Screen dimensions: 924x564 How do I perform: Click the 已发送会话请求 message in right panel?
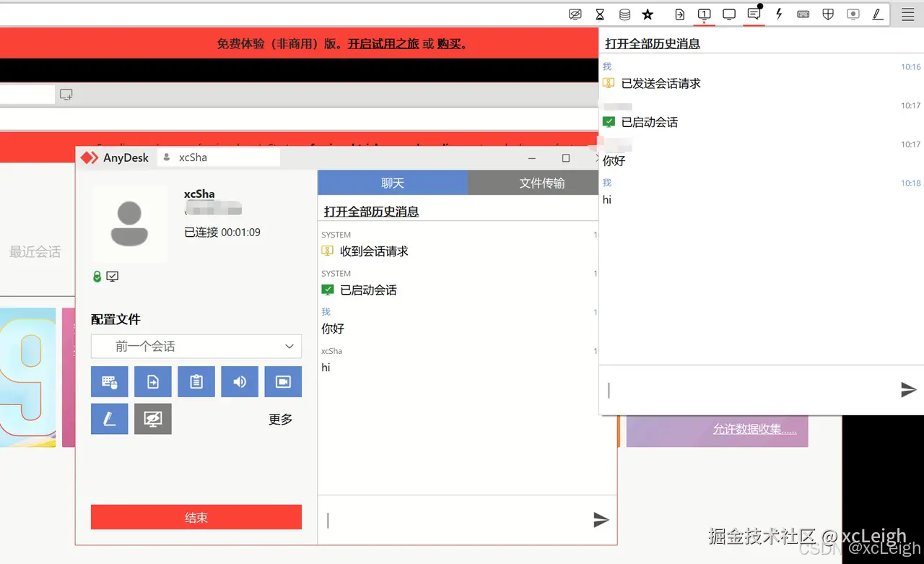(x=661, y=84)
